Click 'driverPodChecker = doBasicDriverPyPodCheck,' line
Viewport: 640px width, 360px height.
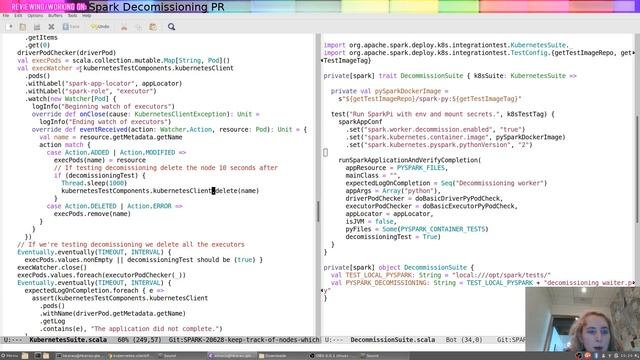tap(424, 198)
